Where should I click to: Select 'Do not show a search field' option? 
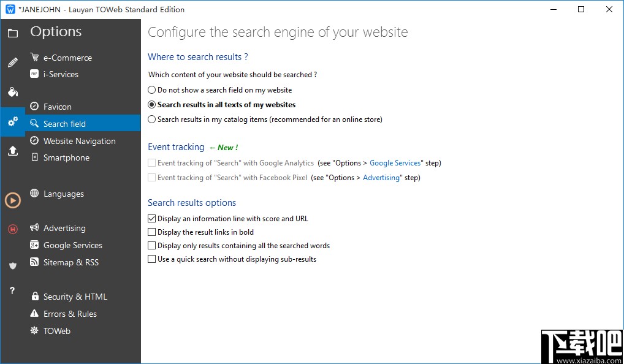click(x=152, y=90)
